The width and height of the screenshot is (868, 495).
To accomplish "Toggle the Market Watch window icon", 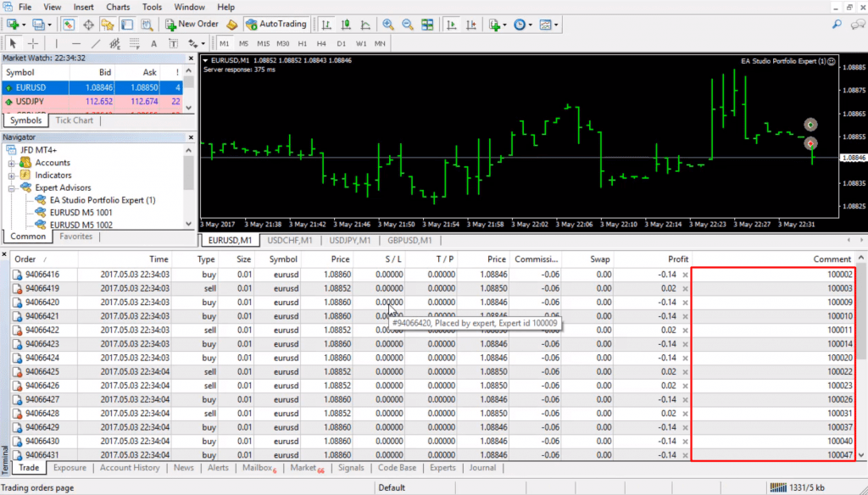I will 70,25.
